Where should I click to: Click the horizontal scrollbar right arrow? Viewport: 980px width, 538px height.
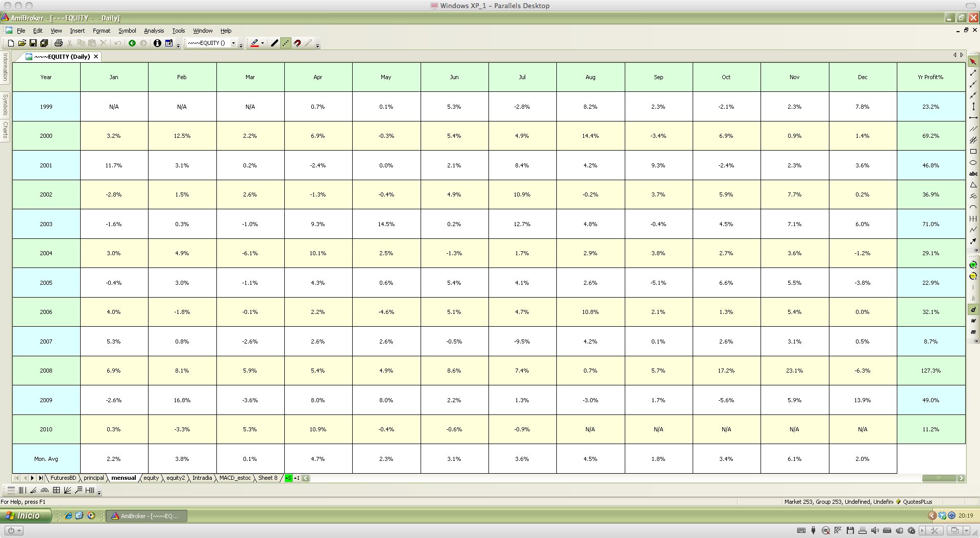tap(961, 478)
